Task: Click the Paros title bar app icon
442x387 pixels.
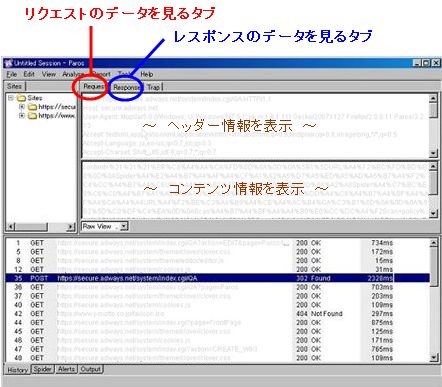Action: (8, 63)
